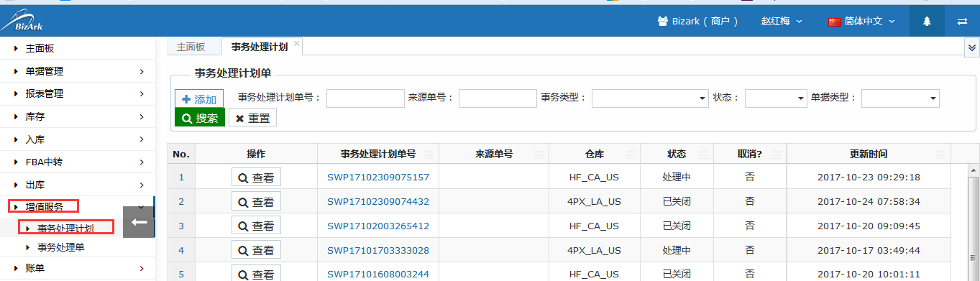
Task: Open column menu for 事务处理计划单号 header
Action: 429,155
